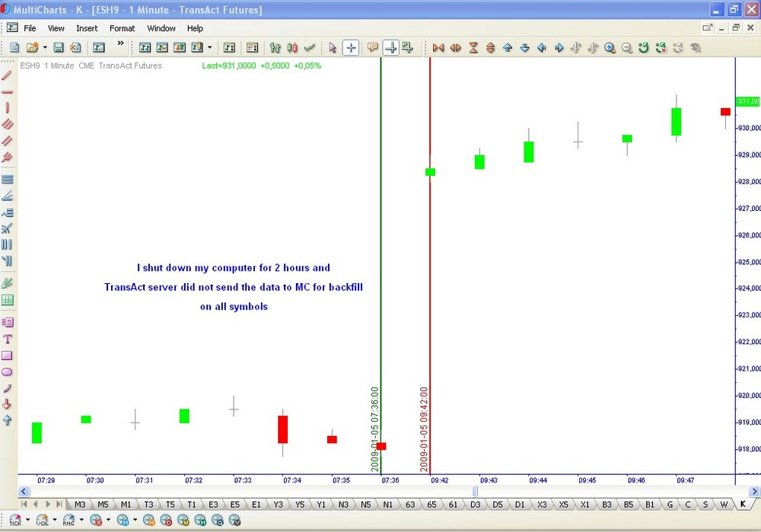Click the horizontal scrollbar left arrow

click(x=23, y=491)
